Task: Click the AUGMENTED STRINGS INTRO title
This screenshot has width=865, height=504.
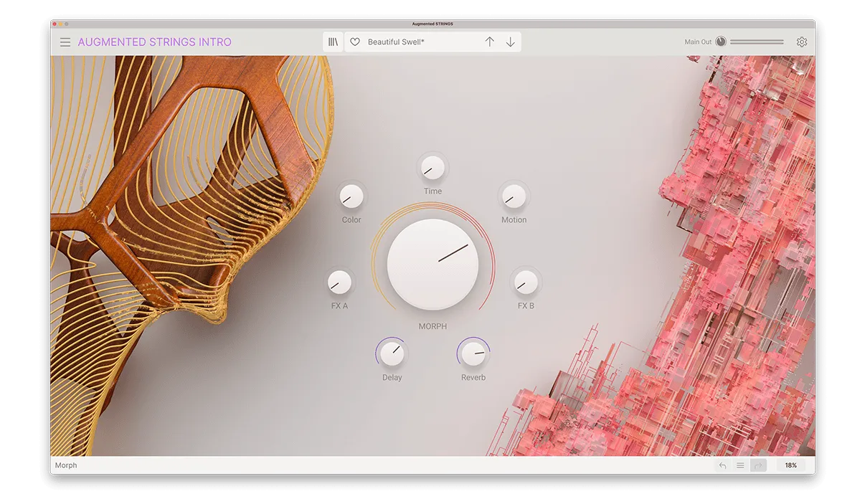Action: coord(155,42)
